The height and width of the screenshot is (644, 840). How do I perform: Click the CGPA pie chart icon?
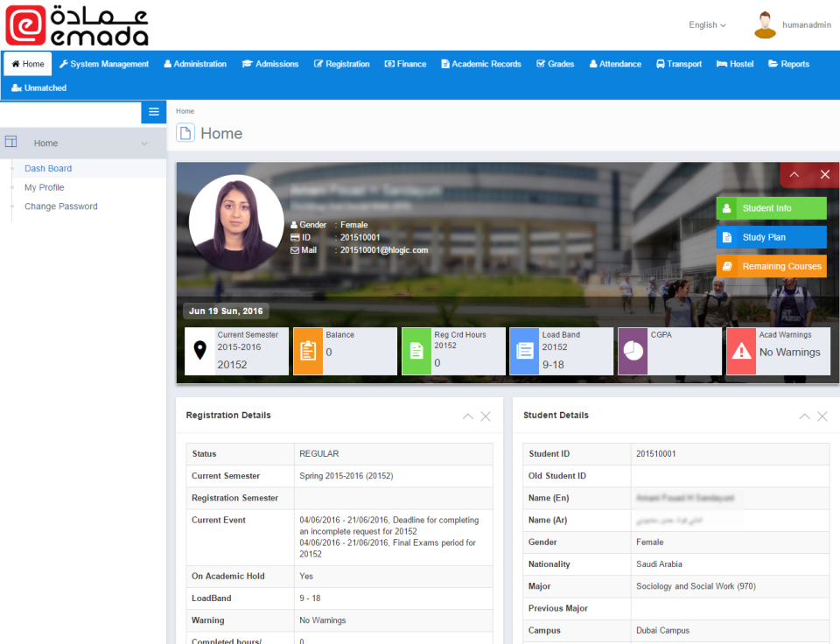tap(633, 351)
